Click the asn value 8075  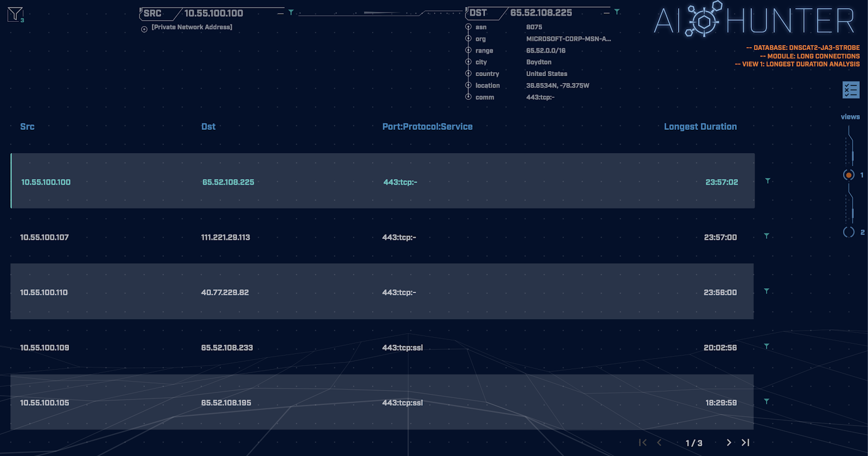tap(534, 27)
